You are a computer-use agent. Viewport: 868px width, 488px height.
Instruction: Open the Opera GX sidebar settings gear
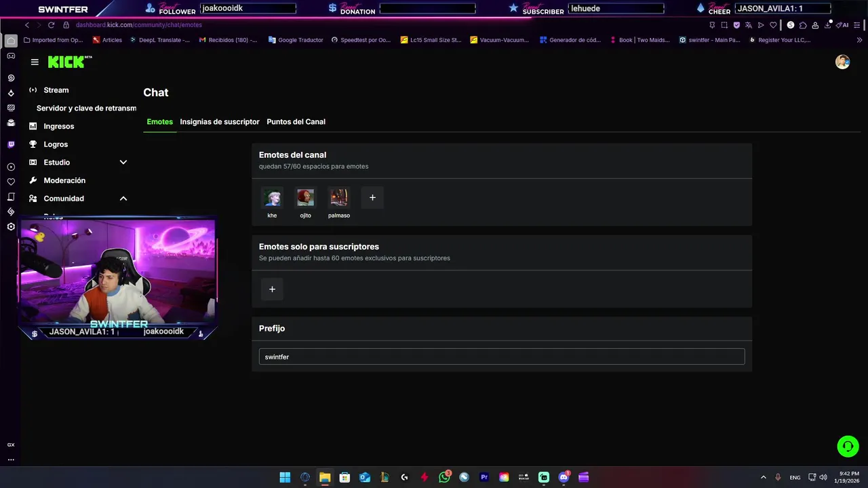point(11,226)
